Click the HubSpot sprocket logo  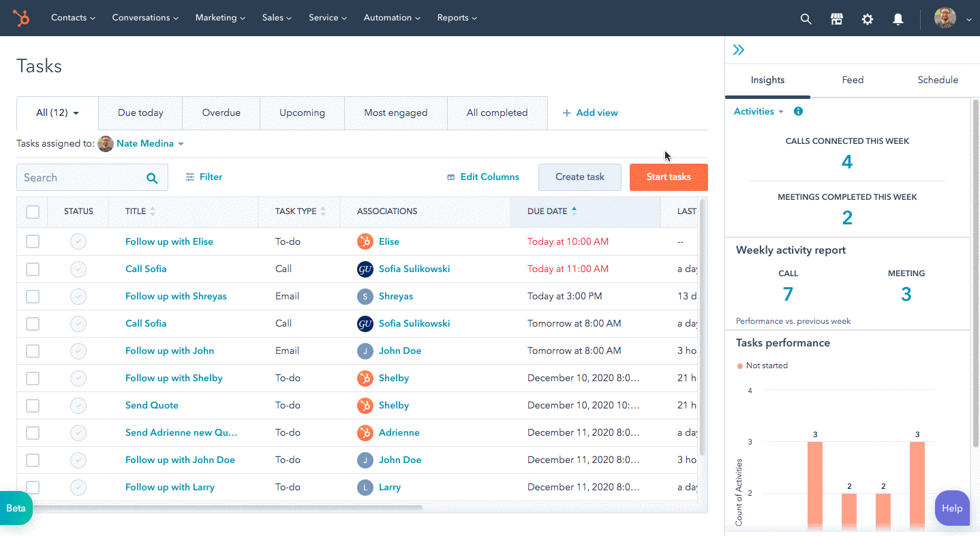(x=21, y=18)
